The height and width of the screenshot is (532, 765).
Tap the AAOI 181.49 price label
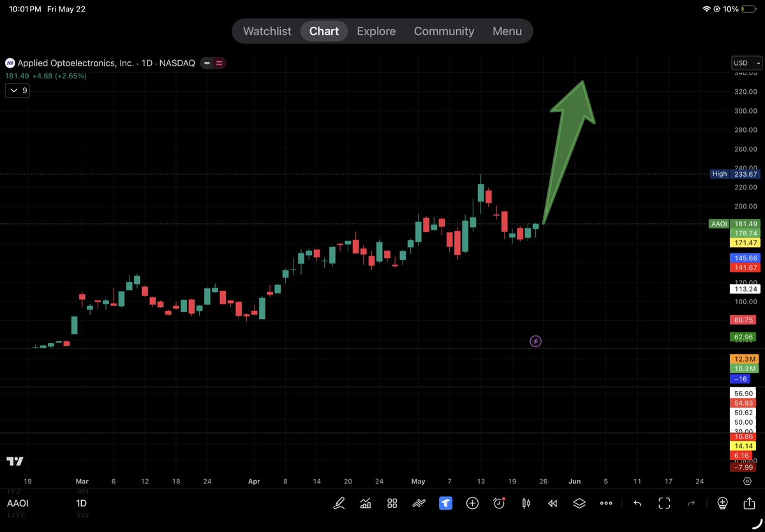click(x=734, y=224)
